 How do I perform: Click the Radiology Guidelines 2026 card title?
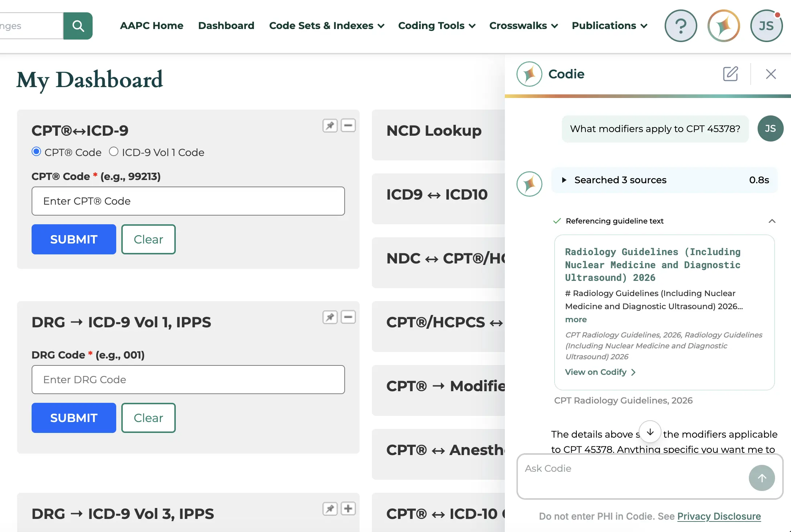tap(653, 265)
